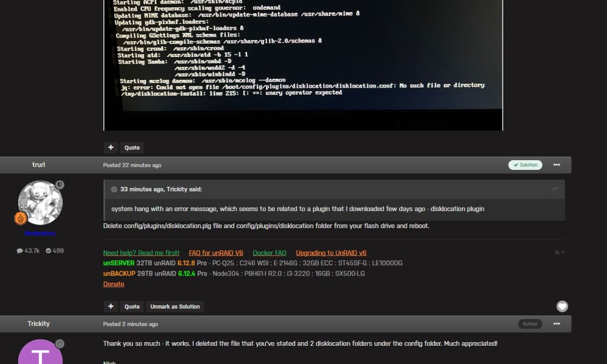This screenshot has width=607, height=364.
Task: Click the Author badge on Trickity's post
Action: [529, 324]
